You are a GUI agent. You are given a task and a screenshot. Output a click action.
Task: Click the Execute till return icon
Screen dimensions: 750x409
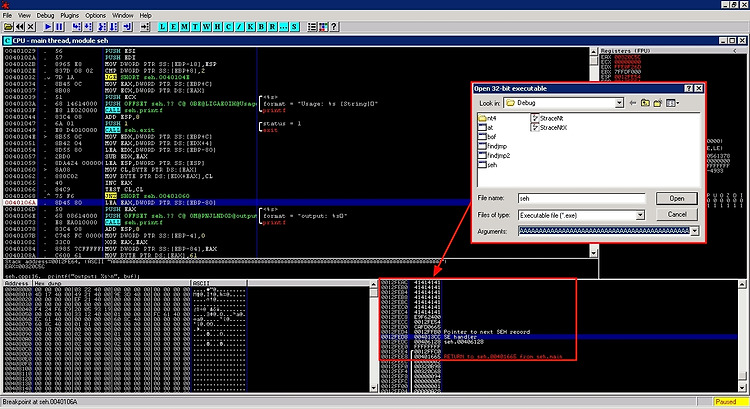pyautogui.click(x=127, y=27)
